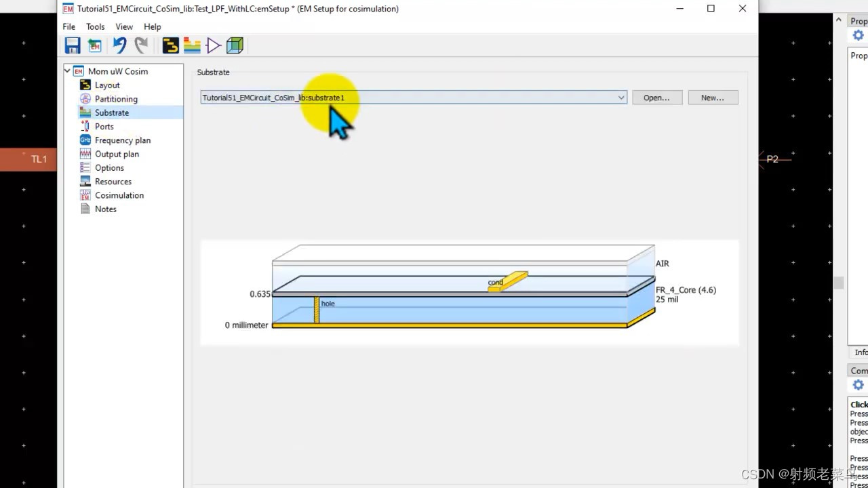Click the substrate stack-up toolbar icon
The height and width of the screenshot is (488, 868).
(x=192, y=45)
